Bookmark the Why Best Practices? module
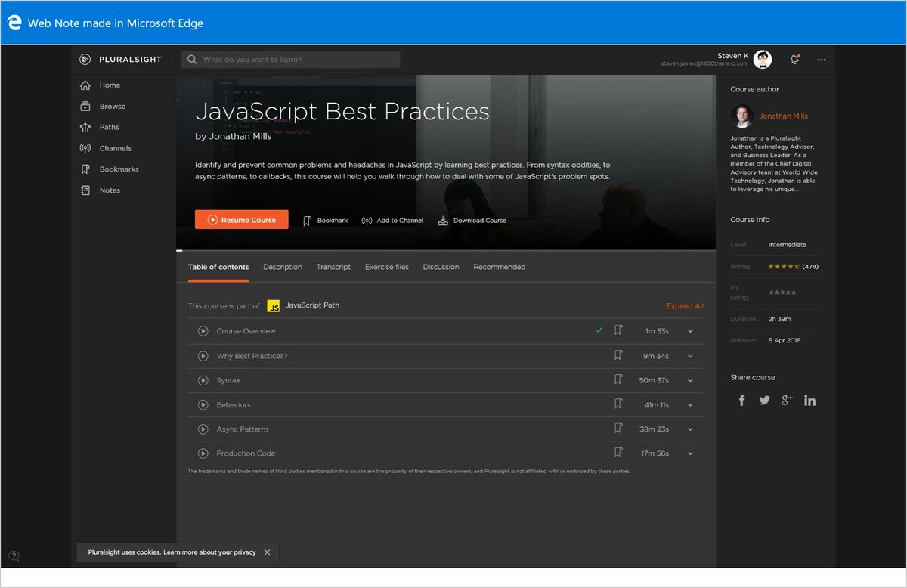Image resolution: width=907 pixels, height=588 pixels. (x=618, y=355)
